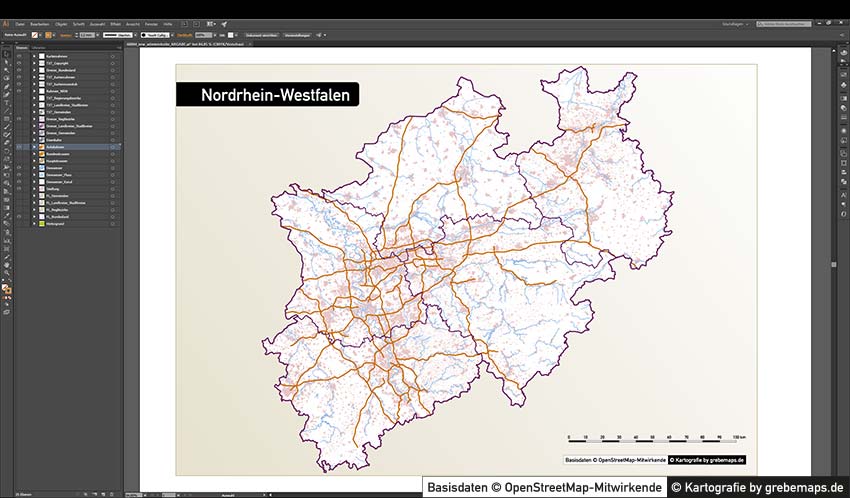850x498 pixels.
Task: Click the Dokument einrichten button
Action: tap(262, 35)
